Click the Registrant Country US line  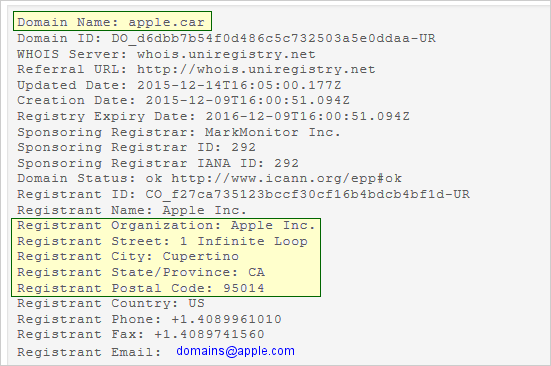point(111,303)
